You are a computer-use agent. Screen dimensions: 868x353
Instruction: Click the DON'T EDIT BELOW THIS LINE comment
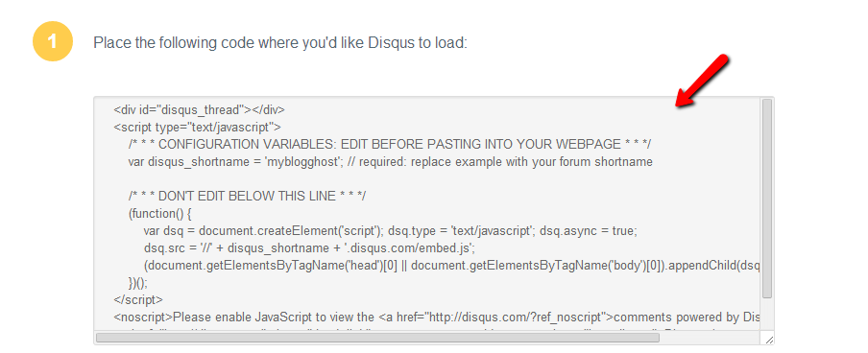click(247, 197)
